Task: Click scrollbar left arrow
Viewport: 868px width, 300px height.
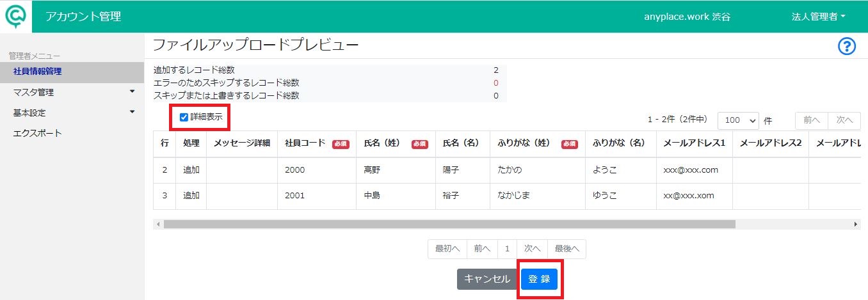Action: point(158,225)
